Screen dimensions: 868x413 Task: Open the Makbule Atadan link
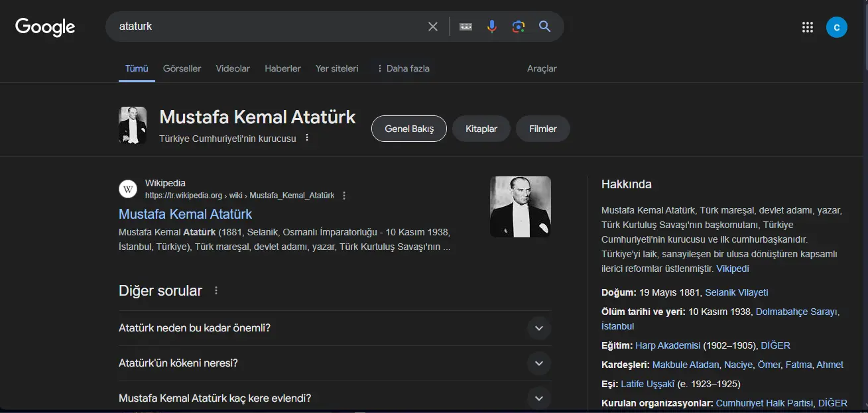[686, 365]
